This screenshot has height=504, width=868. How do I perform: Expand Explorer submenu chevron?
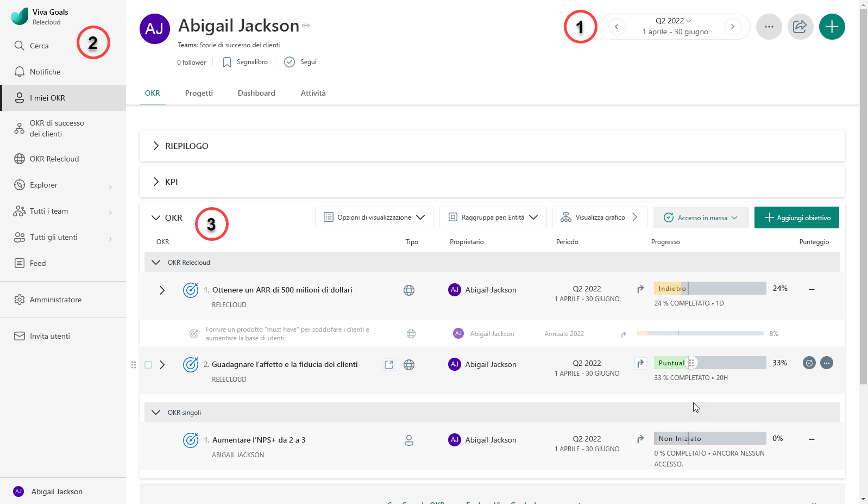[x=110, y=186]
